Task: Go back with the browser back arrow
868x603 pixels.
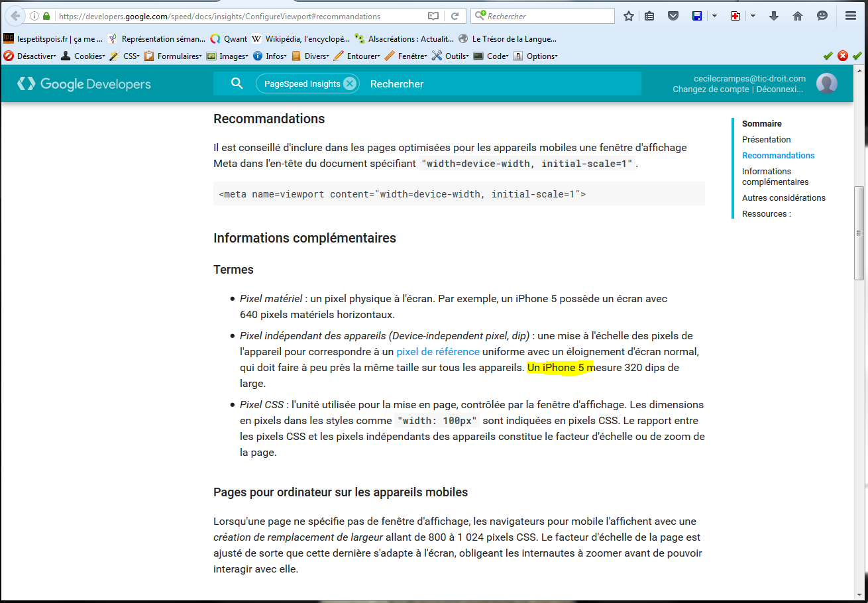Action: click(x=15, y=16)
